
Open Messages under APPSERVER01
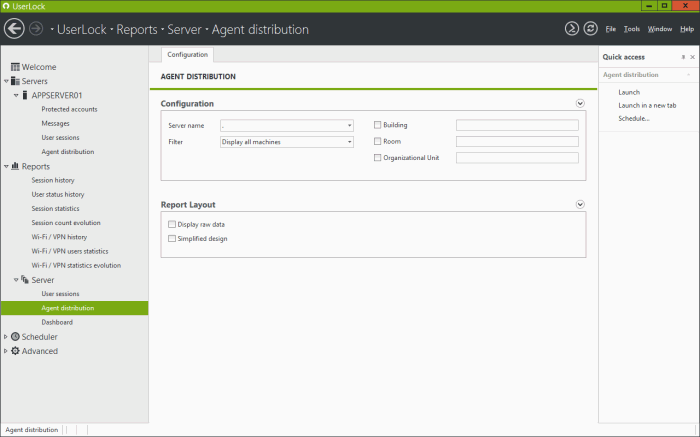click(x=55, y=124)
